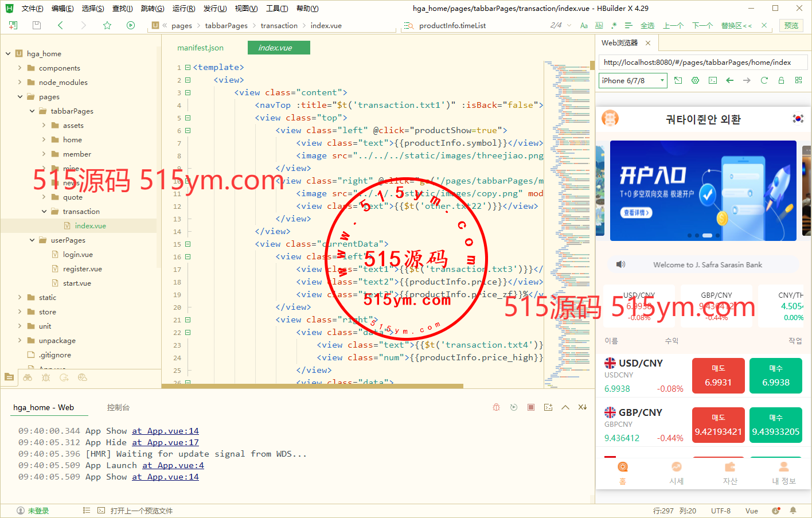
Task: Open debug bug icon in console panel
Action: pos(496,407)
